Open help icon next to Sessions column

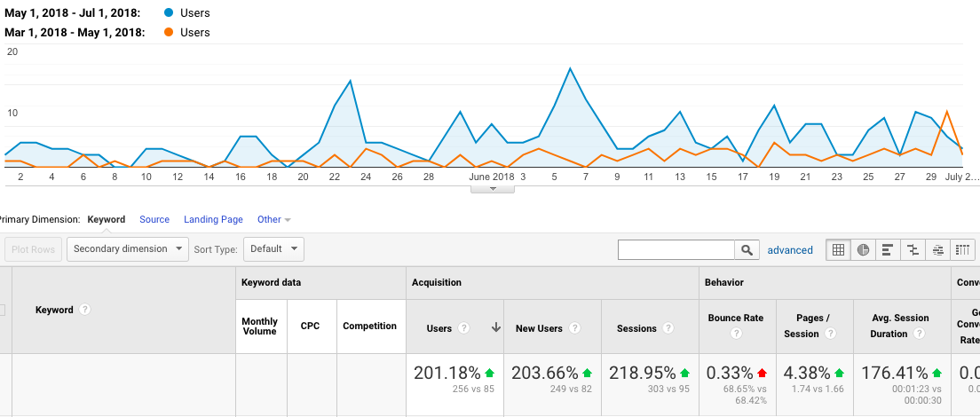[x=668, y=328]
